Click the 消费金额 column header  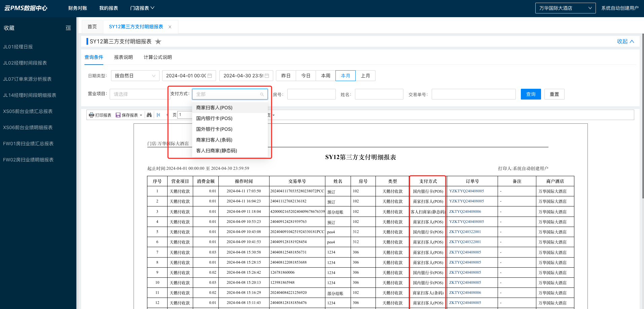point(206,181)
